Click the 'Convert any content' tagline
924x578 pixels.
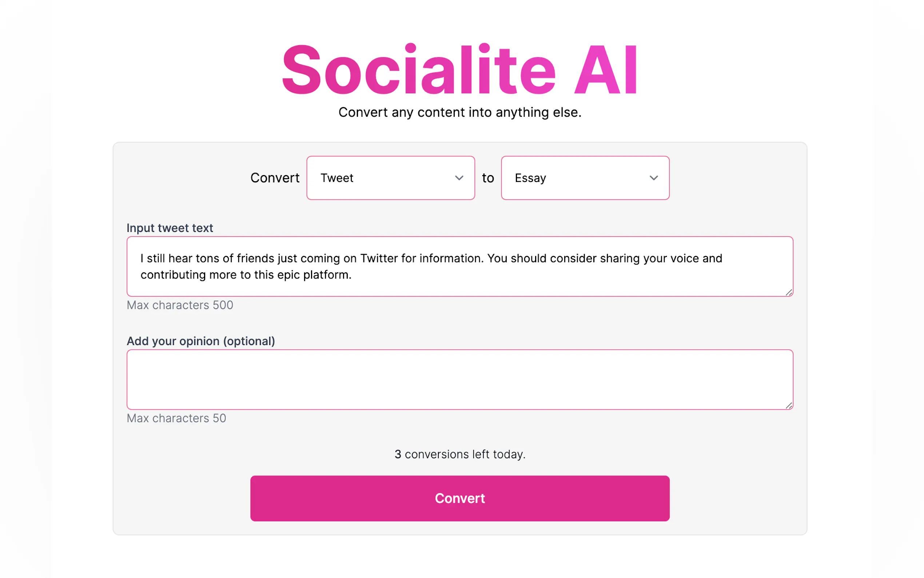[459, 112]
